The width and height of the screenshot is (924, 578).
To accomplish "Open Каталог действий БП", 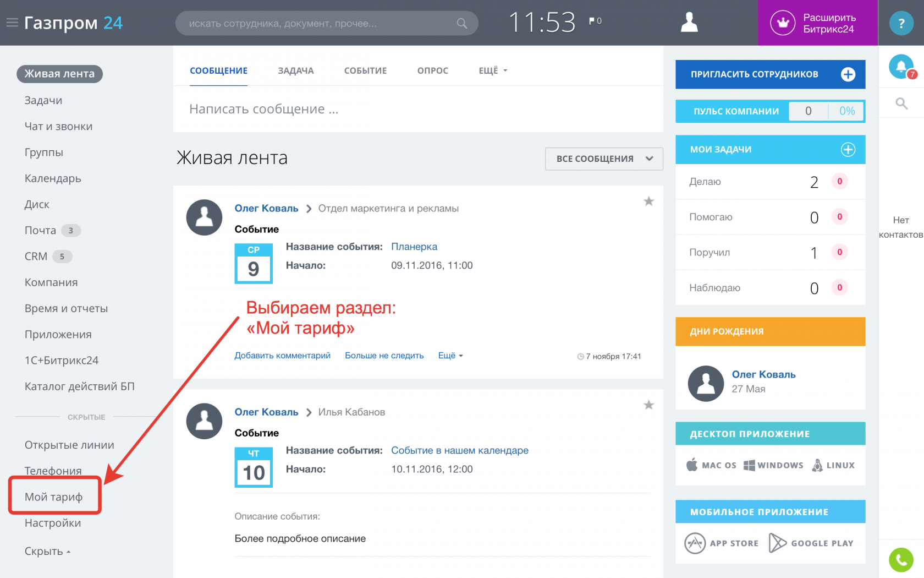I will (80, 386).
